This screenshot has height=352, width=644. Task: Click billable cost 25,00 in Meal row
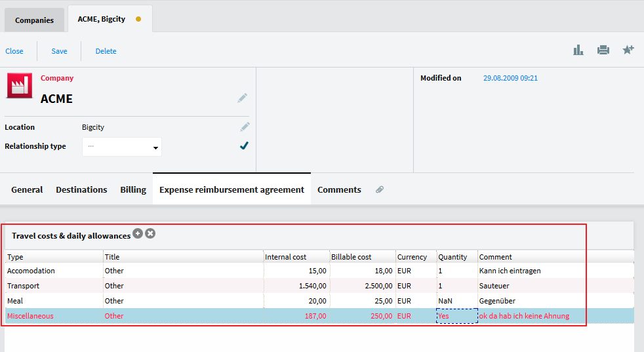click(x=384, y=301)
